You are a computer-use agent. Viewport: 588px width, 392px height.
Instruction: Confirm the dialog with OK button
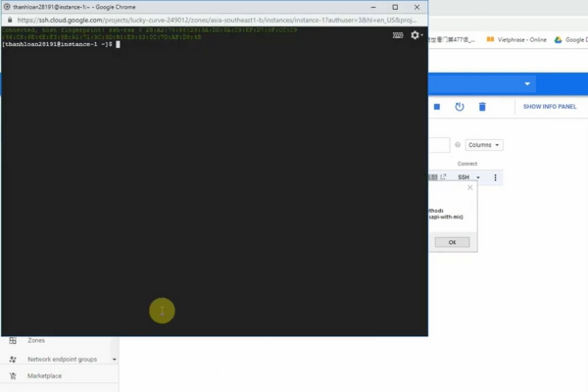[452, 242]
